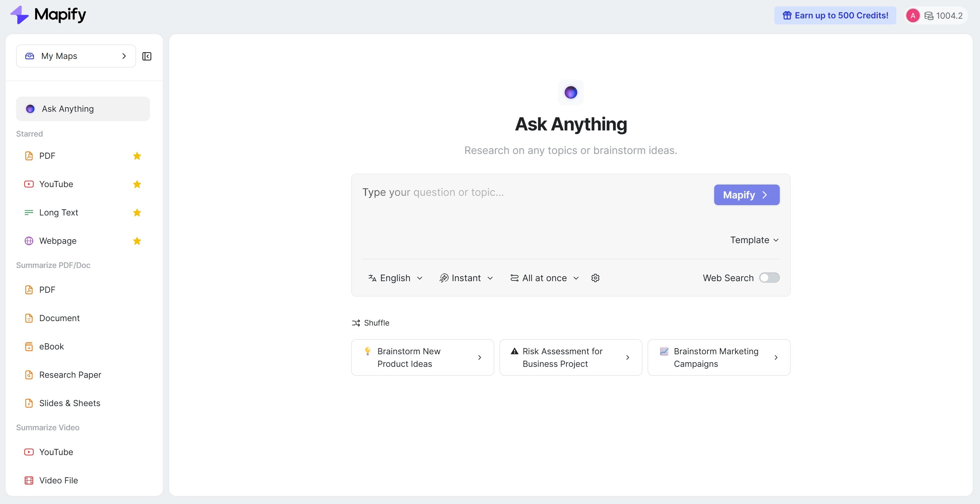980x504 pixels.
Task: Click the question or topic input field
Action: (x=533, y=213)
